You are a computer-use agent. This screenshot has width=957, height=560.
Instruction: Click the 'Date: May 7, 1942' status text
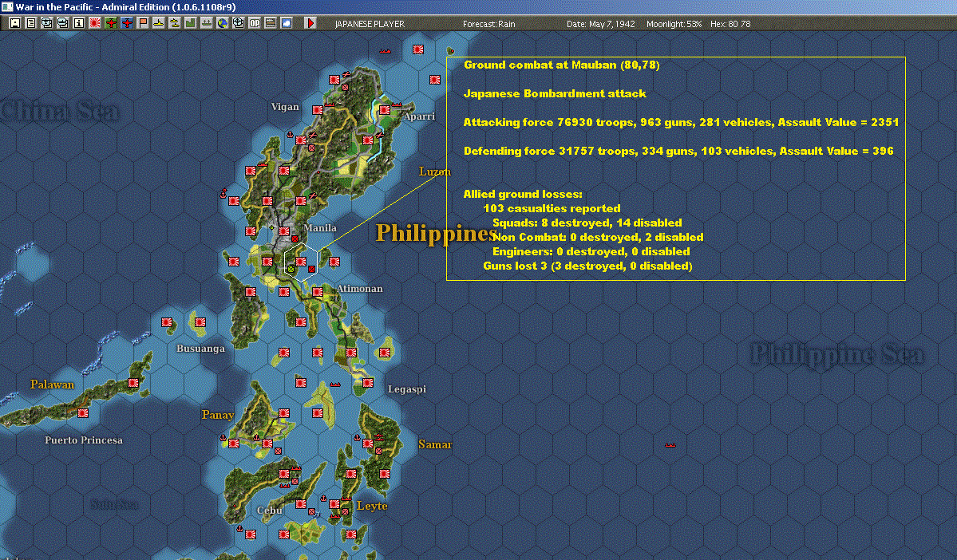(x=600, y=24)
